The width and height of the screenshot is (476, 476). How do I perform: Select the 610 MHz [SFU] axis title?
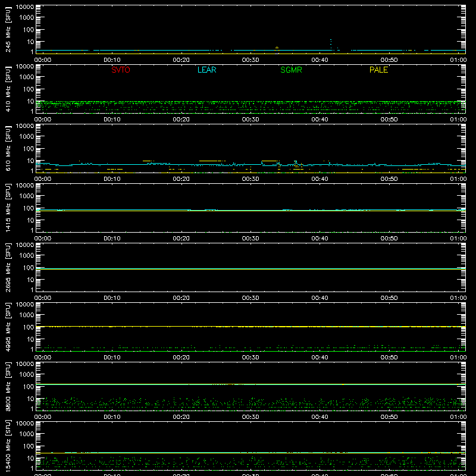[x=8, y=148]
